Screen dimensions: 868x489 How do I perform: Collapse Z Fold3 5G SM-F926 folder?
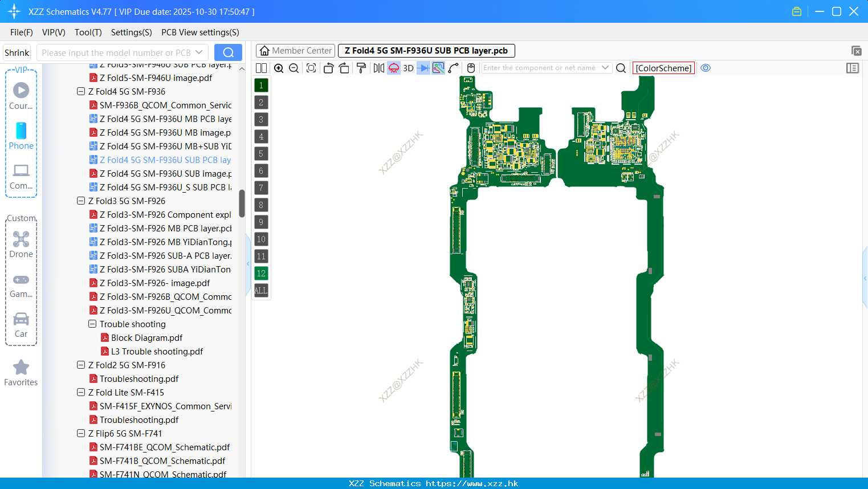click(81, 201)
